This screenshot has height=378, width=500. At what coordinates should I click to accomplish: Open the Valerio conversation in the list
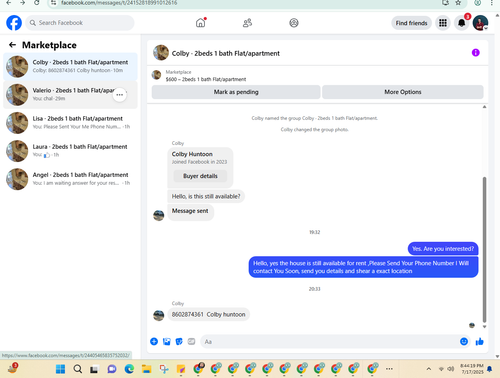[70, 95]
